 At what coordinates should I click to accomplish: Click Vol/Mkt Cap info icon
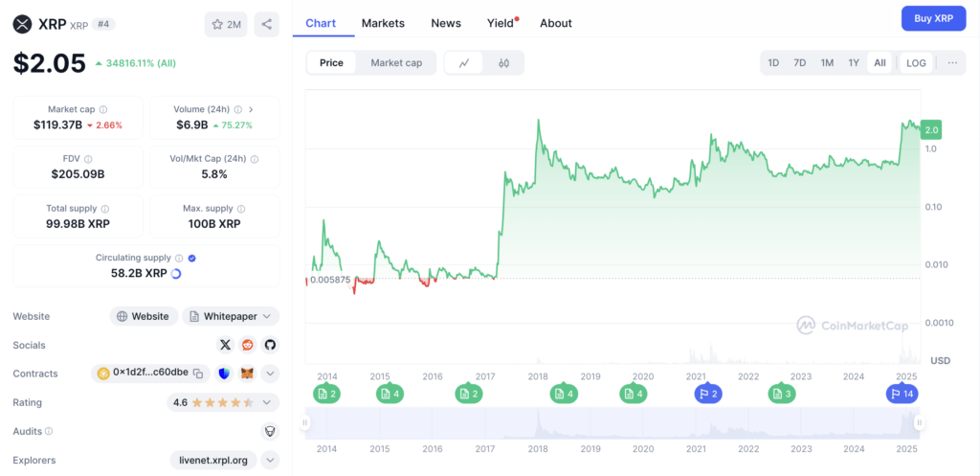(x=255, y=160)
